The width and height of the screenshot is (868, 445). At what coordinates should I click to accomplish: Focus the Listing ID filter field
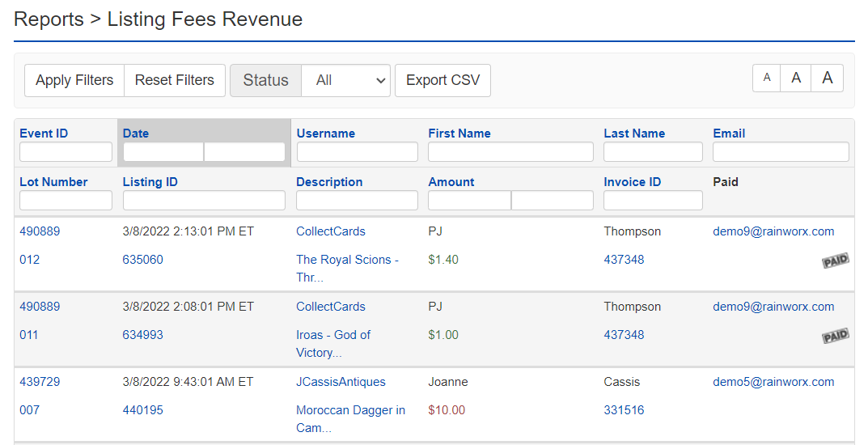click(204, 201)
